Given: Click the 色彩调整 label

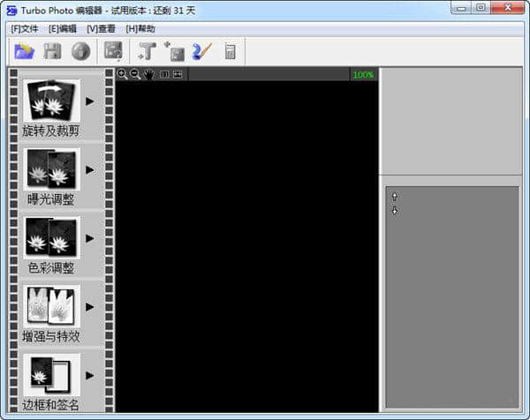Looking at the screenshot, I should point(51,268).
